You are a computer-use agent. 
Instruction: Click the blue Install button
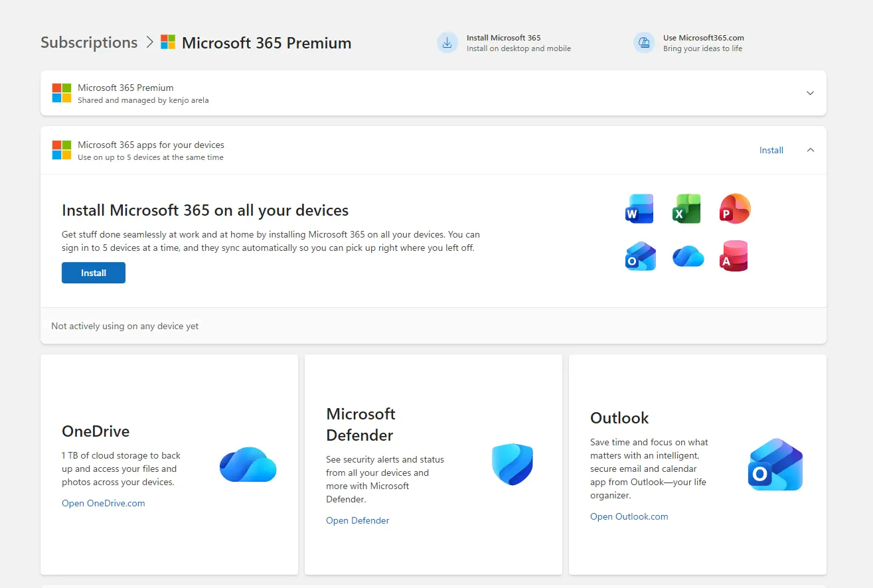94,273
